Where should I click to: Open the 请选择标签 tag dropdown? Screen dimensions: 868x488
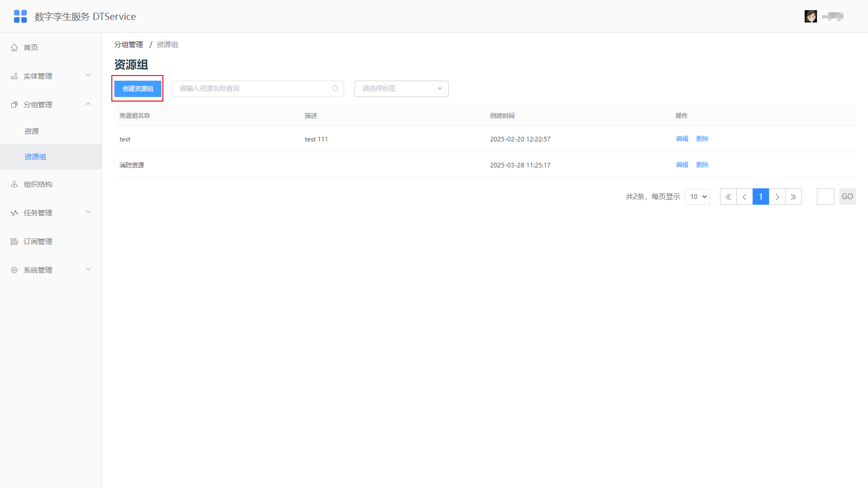click(401, 89)
